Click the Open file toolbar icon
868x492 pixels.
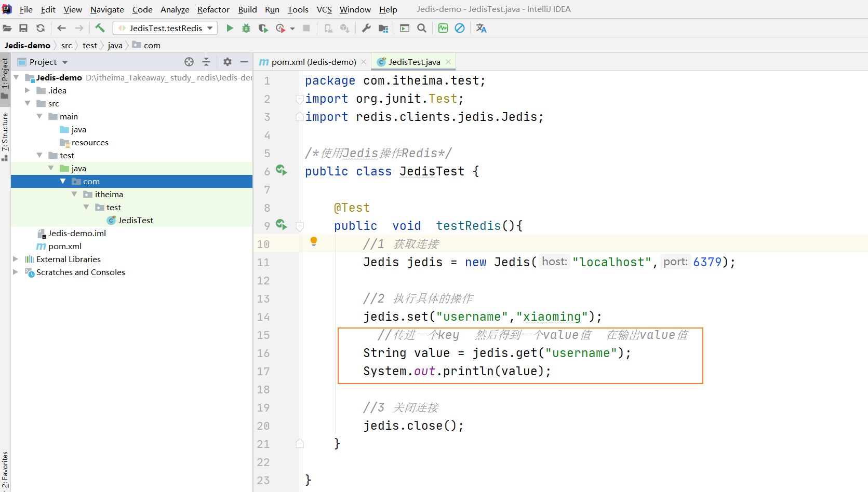click(7, 28)
